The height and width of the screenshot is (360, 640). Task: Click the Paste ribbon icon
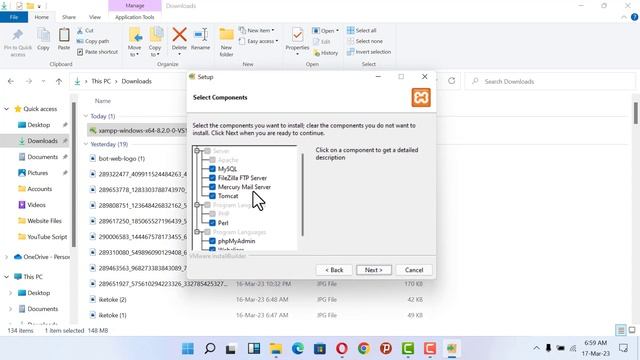pyautogui.click(x=64, y=35)
